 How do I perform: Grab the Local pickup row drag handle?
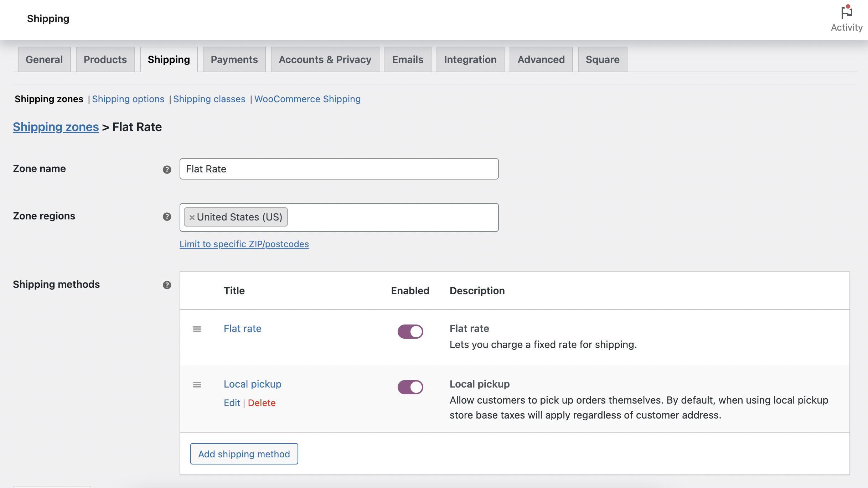(x=197, y=385)
